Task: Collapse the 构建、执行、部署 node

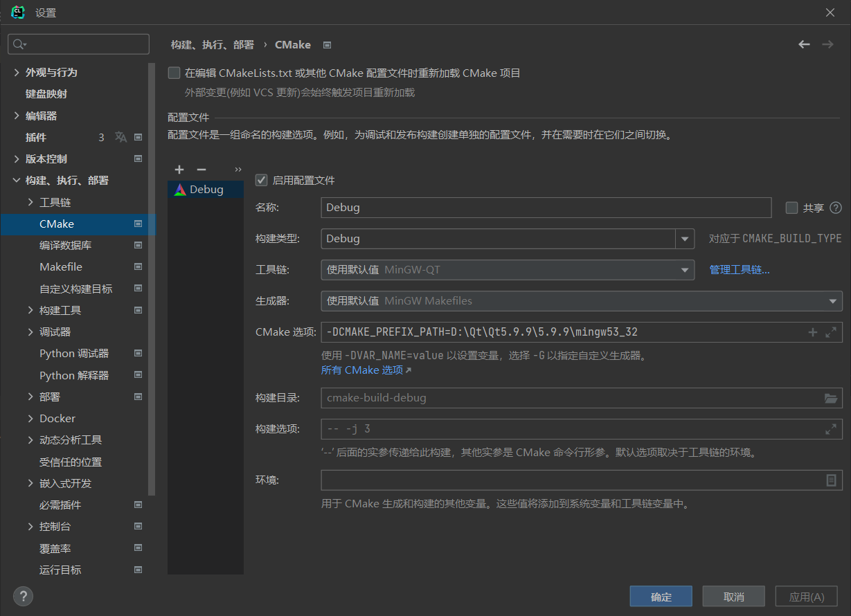Action: 17,181
